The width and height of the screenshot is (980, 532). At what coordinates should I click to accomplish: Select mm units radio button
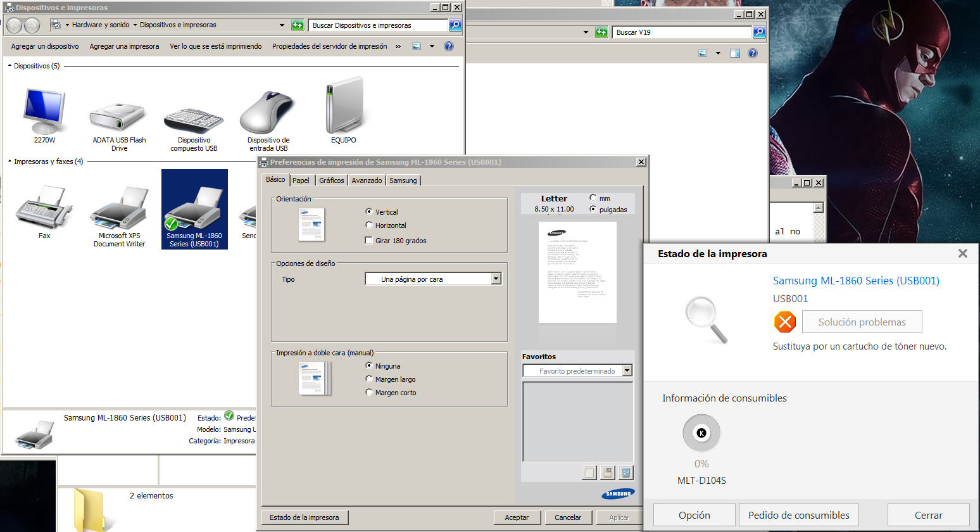593,198
